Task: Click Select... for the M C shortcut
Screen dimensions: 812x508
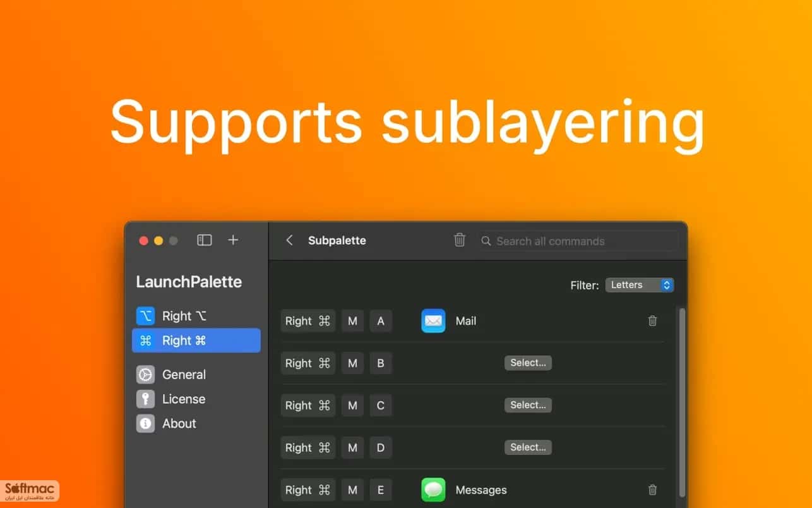Action: (528, 405)
